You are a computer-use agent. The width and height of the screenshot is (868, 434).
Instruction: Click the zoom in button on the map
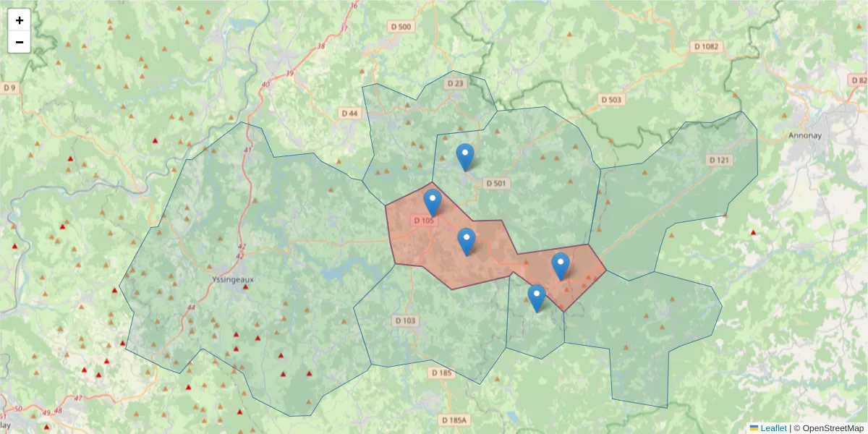pos(19,20)
